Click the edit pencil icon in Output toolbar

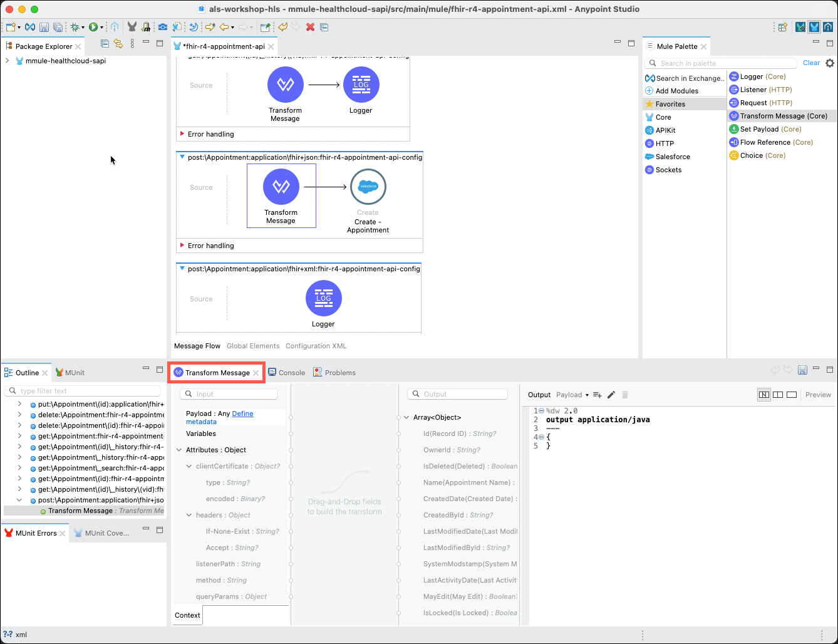coord(611,395)
